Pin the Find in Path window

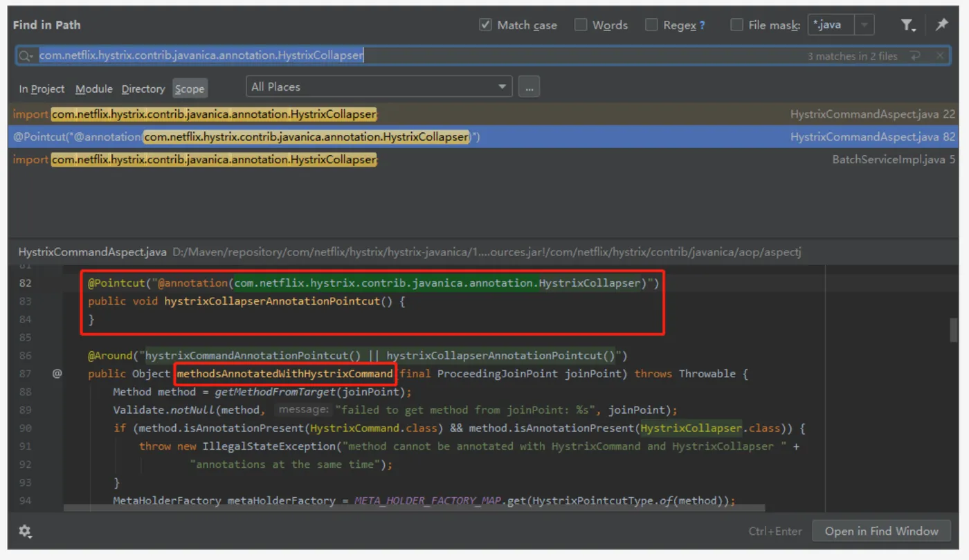941,25
